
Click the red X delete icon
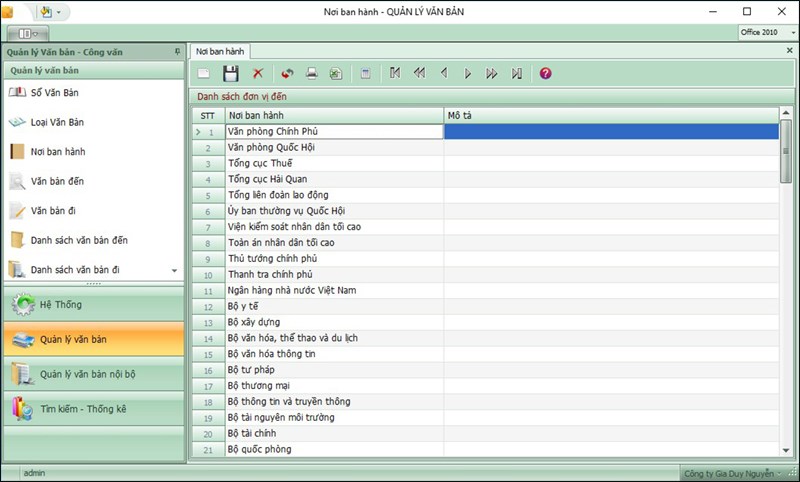pos(257,74)
